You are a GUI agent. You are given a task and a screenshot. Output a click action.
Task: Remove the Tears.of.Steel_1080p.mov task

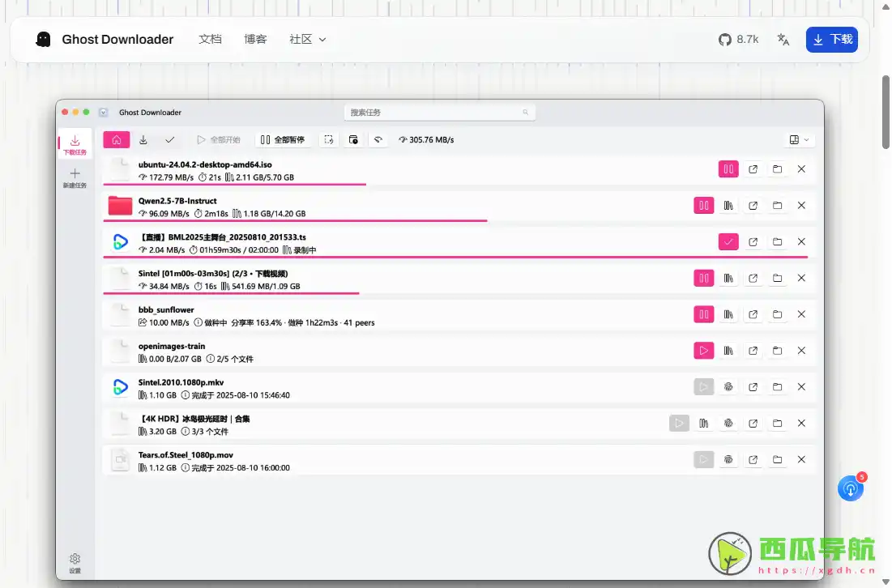[801, 460]
